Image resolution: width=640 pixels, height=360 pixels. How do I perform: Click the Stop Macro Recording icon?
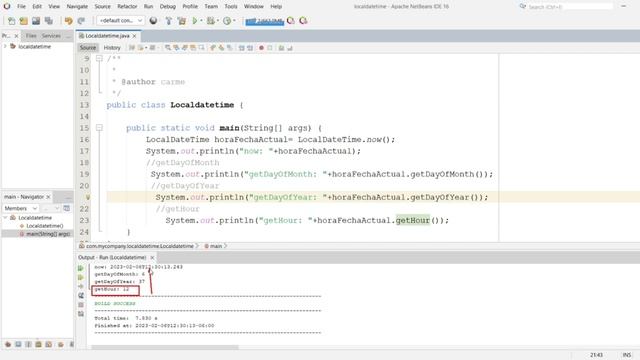click(x=270, y=48)
